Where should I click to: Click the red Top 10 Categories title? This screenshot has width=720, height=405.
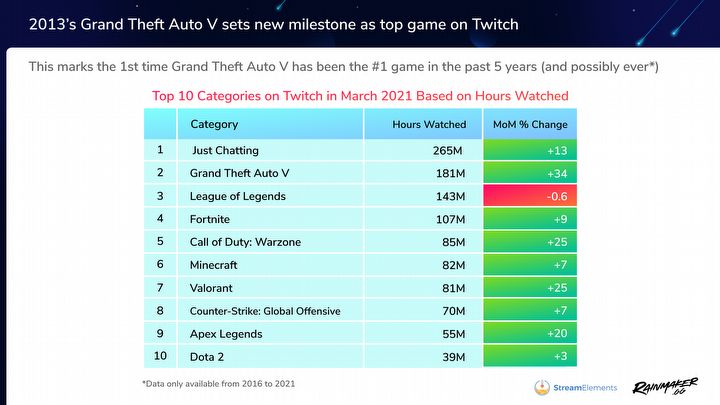click(x=360, y=96)
